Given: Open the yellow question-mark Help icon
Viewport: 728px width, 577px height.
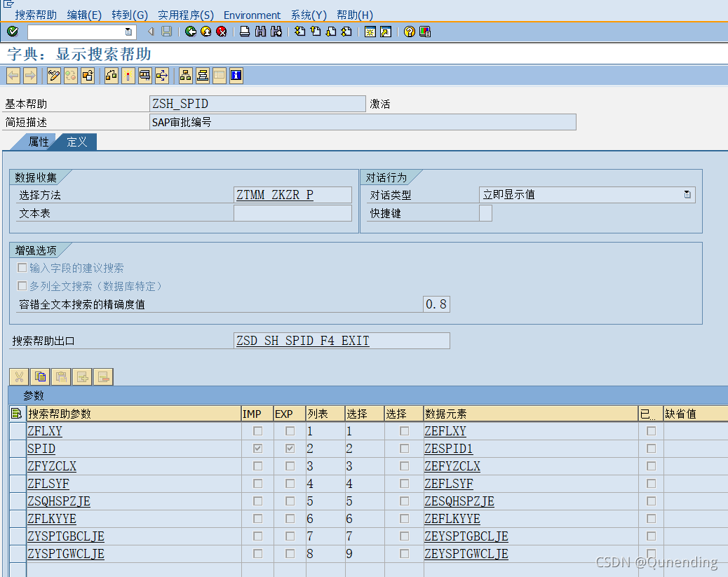Looking at the screenshot, I should (409, 32).
